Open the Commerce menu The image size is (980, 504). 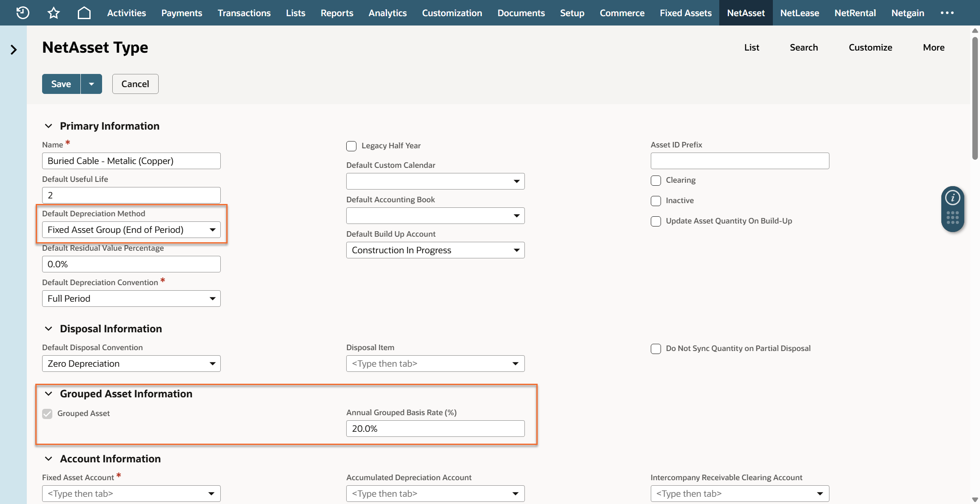622,13
